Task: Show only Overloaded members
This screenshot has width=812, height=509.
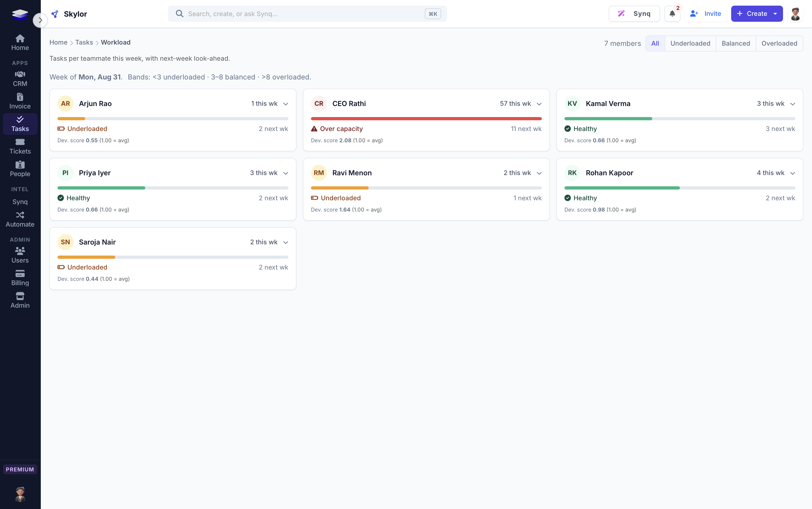Action: coord(779,43)
